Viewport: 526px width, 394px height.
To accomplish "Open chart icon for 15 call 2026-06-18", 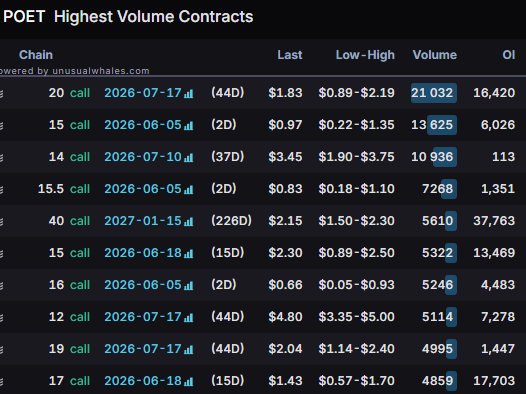I will pyautogui.click(x=189, y=254).
